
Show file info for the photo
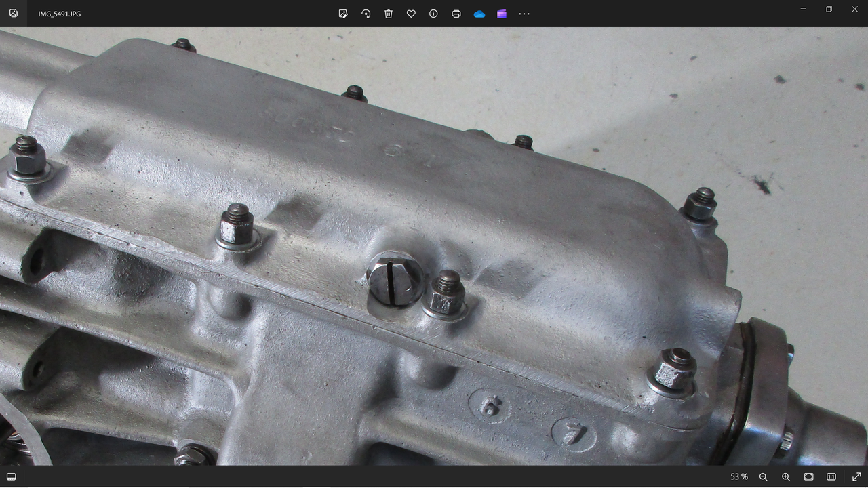coord(433,14)
